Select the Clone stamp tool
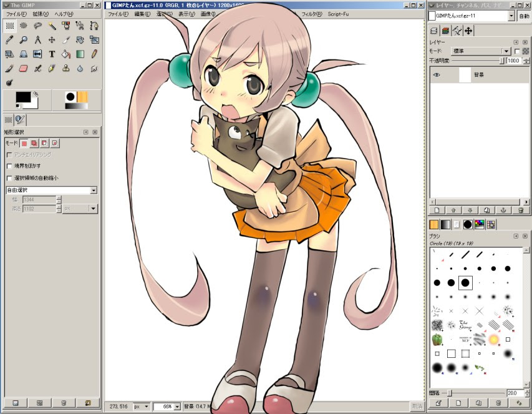The width and height of the screenshot is (532, 414). 66,68
